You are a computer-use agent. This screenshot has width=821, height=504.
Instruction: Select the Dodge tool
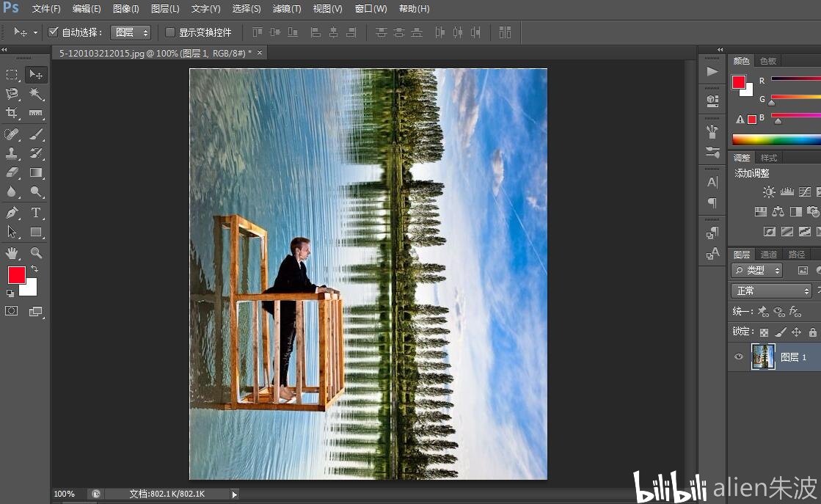[x=36, y=192]
